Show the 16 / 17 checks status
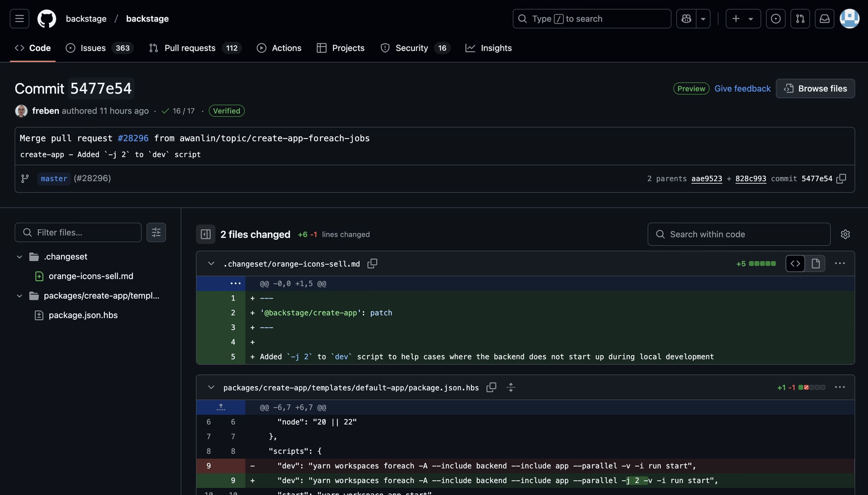The height and width of the screenshot is (495, 868). click(x=178, y=111)
